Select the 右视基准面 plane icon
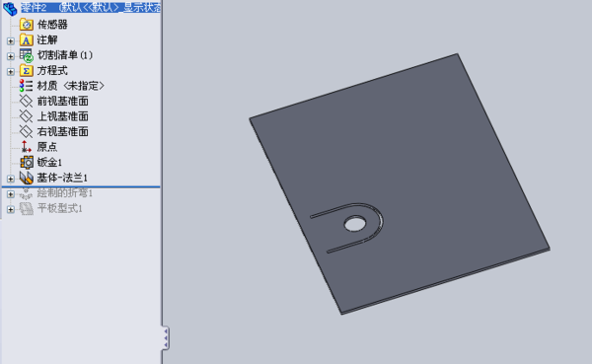The width and height of the screenshot is (592, 364). click(x=26, y=131)
